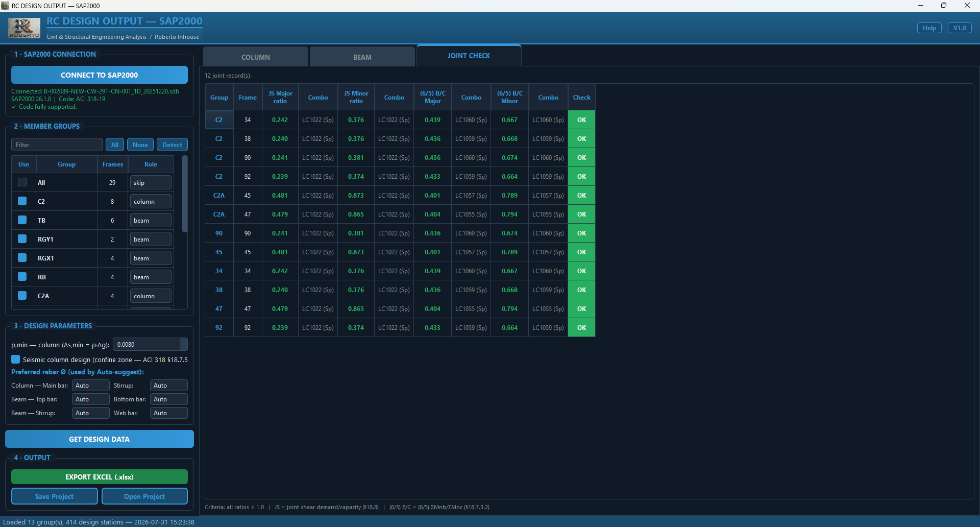Switch to the COLUMN tab

(256, 57)
